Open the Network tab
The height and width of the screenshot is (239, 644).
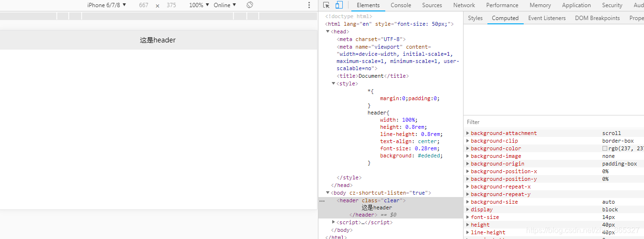pyautogui.click(x=464, y=5)
